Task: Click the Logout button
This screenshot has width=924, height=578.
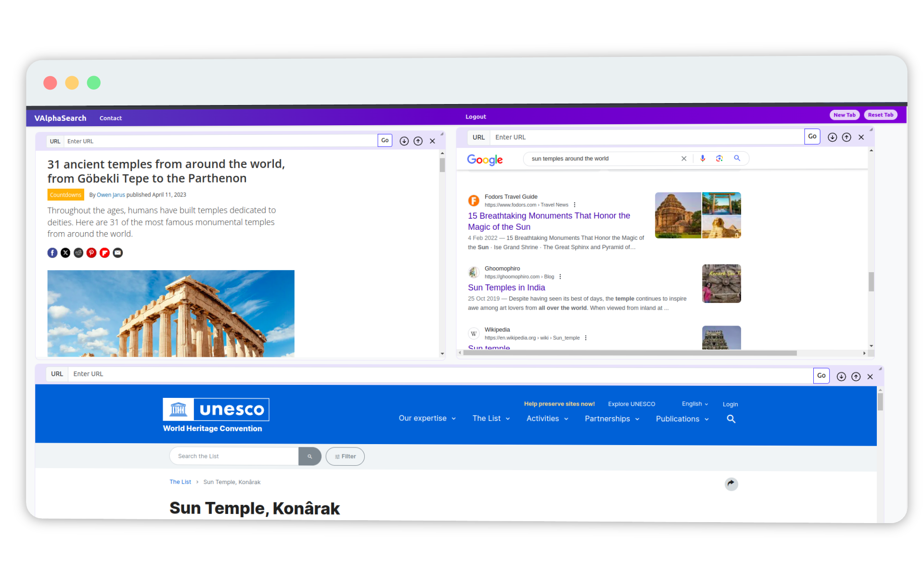Action: (475, 116)
